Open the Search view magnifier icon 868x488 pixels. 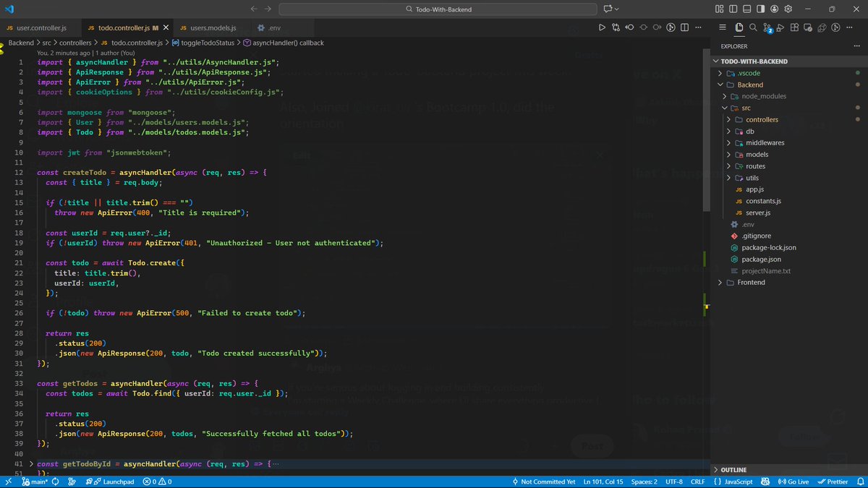(753, 27)
